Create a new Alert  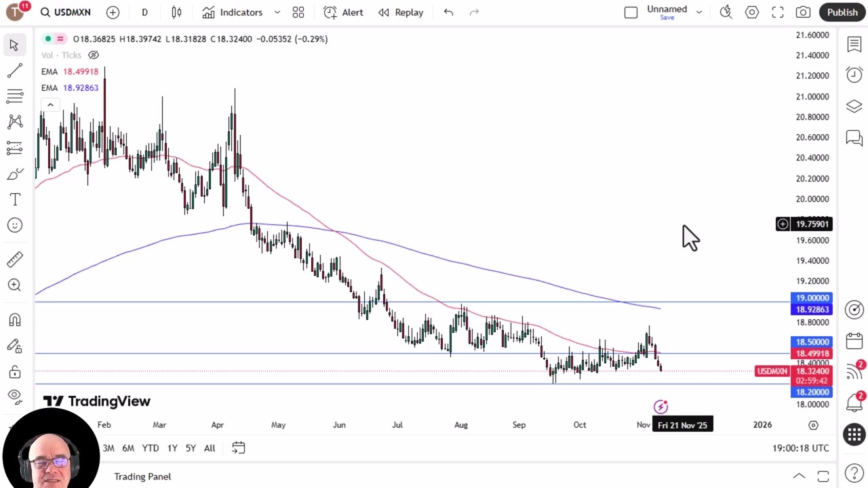tap(343, 12)
